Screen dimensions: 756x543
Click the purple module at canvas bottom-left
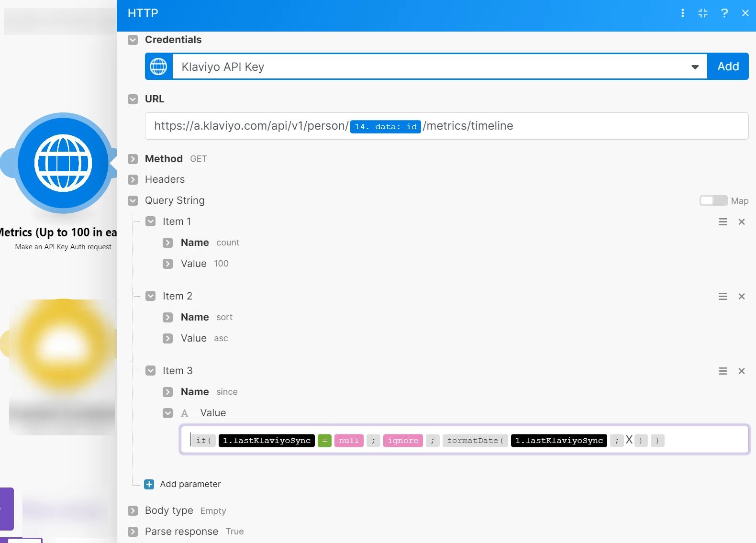pos(7,509)
